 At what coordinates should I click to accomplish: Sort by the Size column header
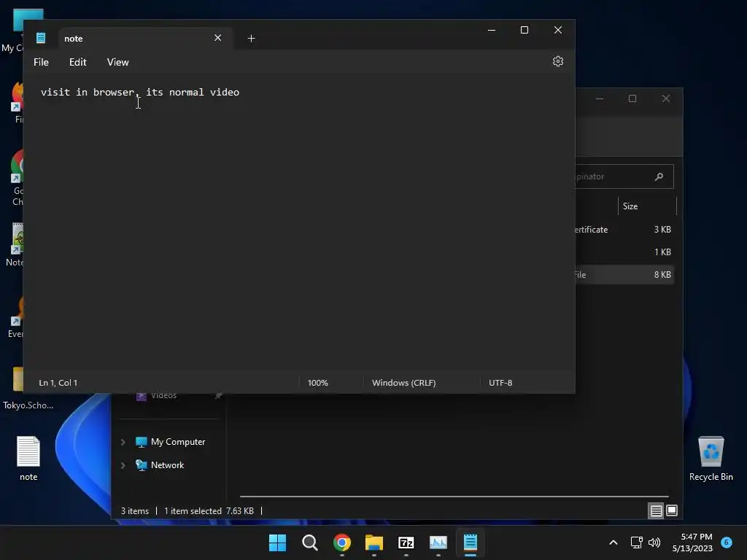coord(630,206)
